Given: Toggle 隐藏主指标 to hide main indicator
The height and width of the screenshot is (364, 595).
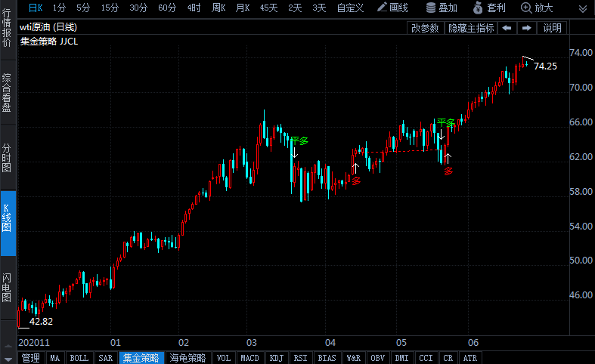Looking at the screenshot, I should pos(470,28).
